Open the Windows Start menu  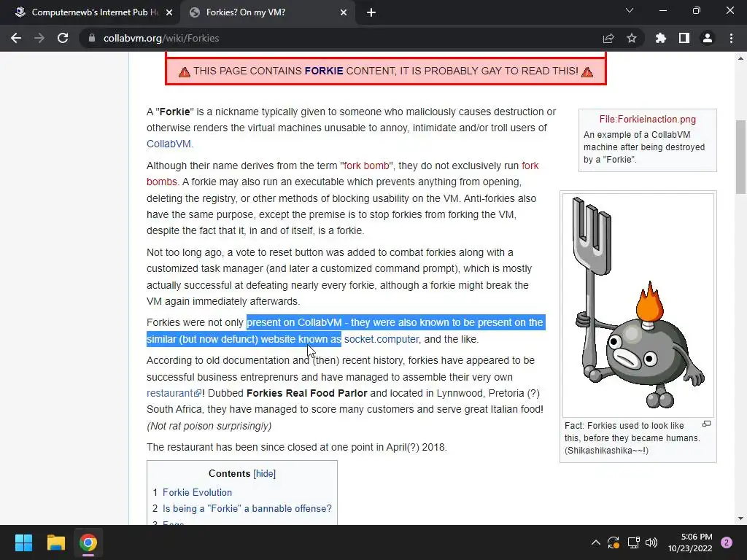(23, 542)
